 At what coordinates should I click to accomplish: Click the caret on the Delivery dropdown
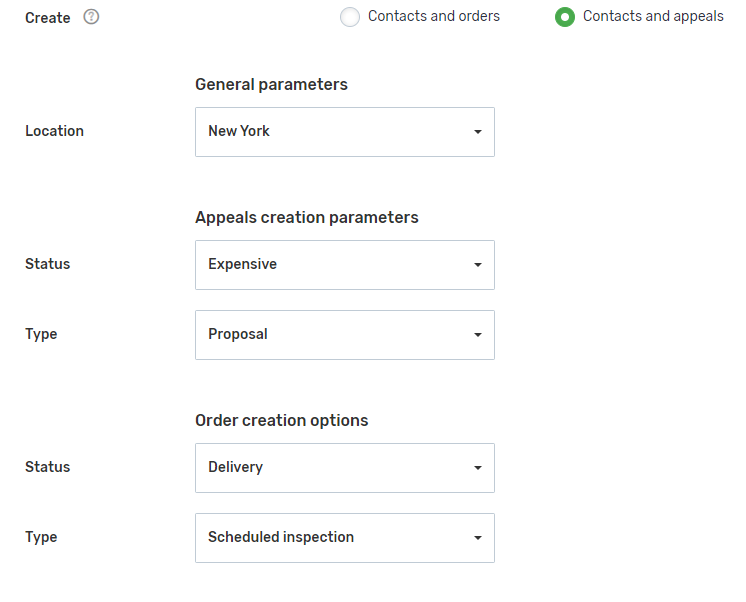pyautogui.click(x=477, y=468)
